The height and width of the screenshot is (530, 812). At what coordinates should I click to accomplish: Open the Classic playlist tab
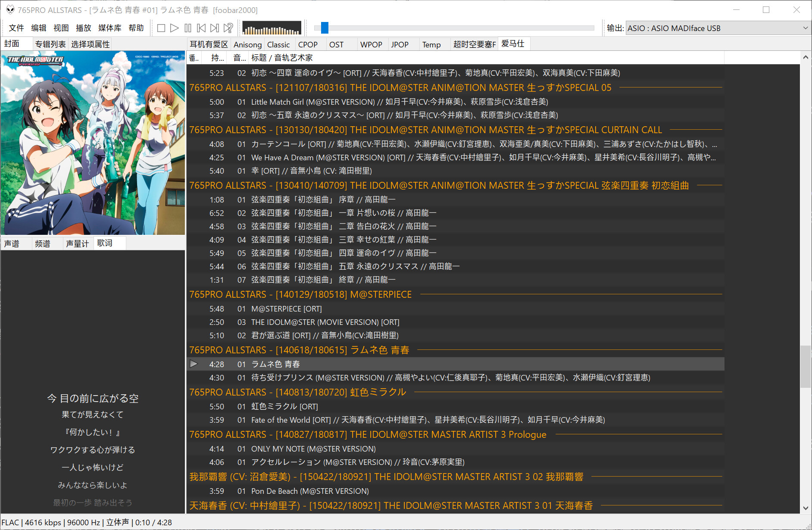click(x=278, y=44)
